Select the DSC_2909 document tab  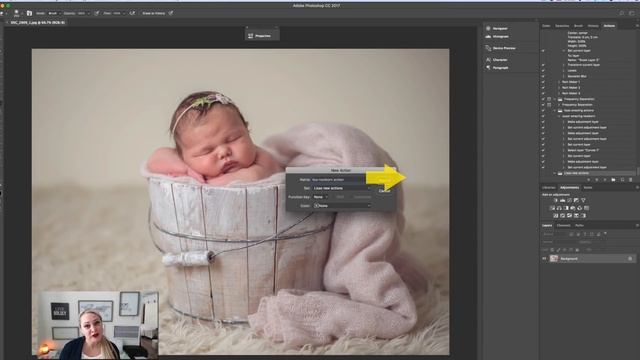37,22
